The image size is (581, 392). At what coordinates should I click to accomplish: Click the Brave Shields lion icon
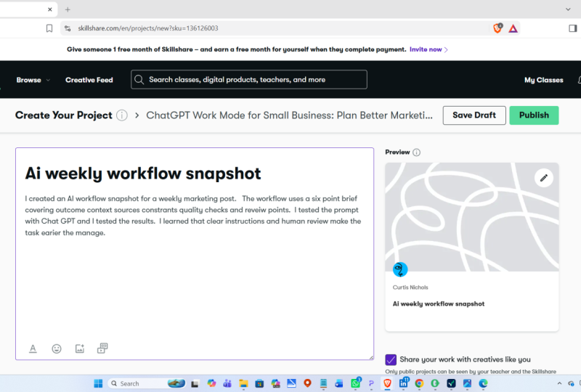tap(497, 28)
